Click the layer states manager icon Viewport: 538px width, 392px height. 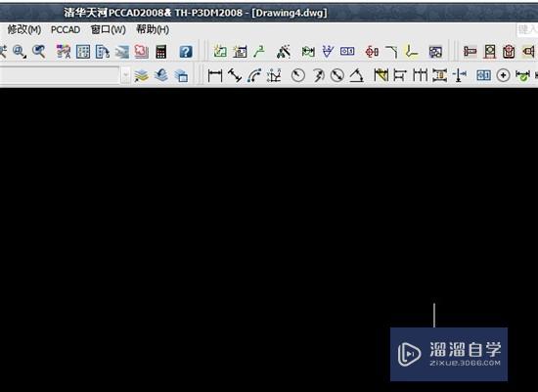pos(181,75)
